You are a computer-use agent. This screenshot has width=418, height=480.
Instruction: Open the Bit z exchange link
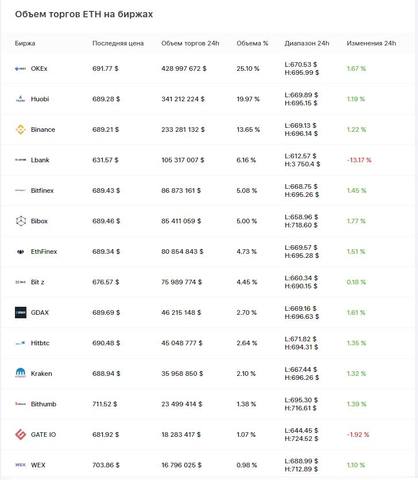click(37, 282)
